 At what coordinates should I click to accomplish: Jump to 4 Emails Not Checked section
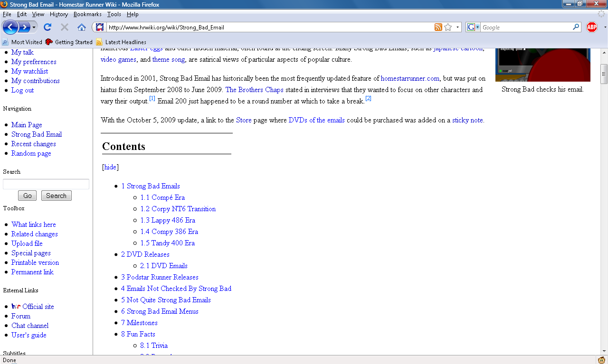(176, 289)
